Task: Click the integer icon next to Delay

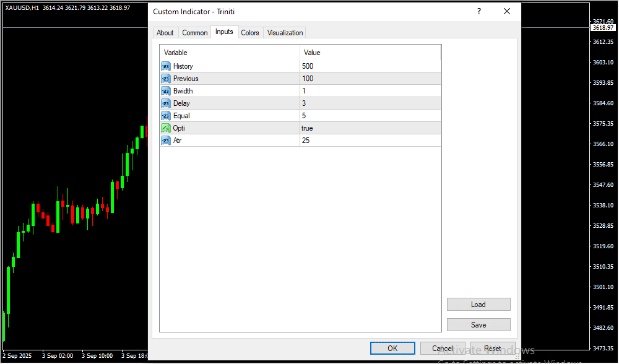Action: pyautogui.click(x=165, y=103)
